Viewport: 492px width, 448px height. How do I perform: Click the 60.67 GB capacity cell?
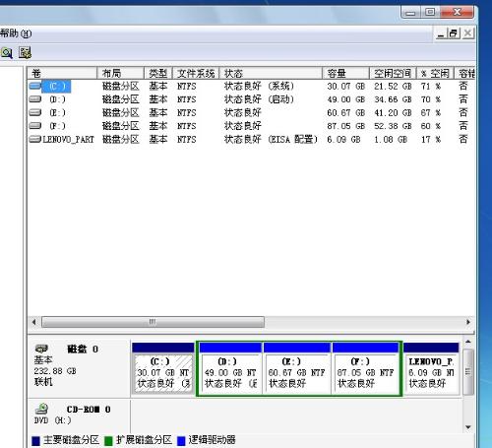coord(346,113)
